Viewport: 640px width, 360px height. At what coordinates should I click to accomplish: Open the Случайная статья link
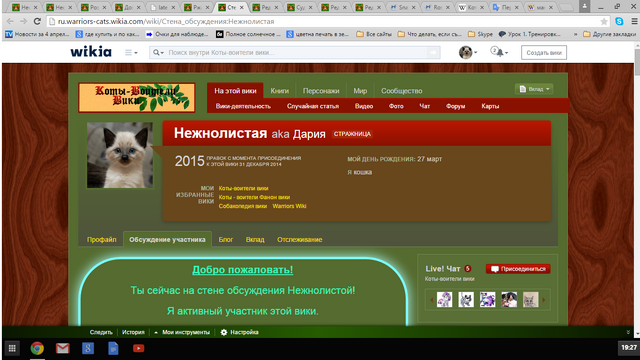(x=313, y=106)
